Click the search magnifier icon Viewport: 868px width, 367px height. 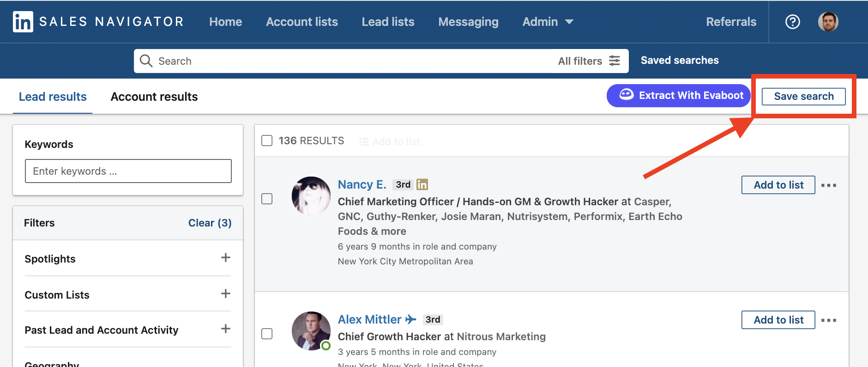click(x=146, y=61)
